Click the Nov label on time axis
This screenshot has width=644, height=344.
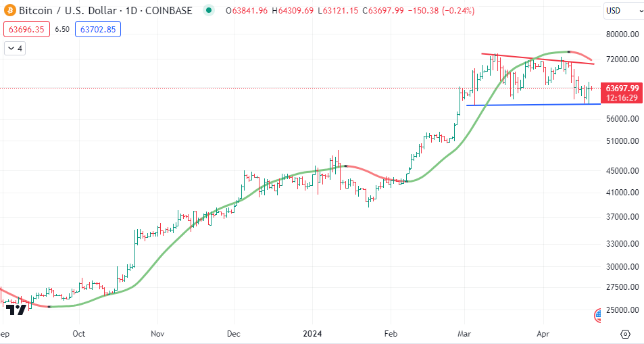157,333
